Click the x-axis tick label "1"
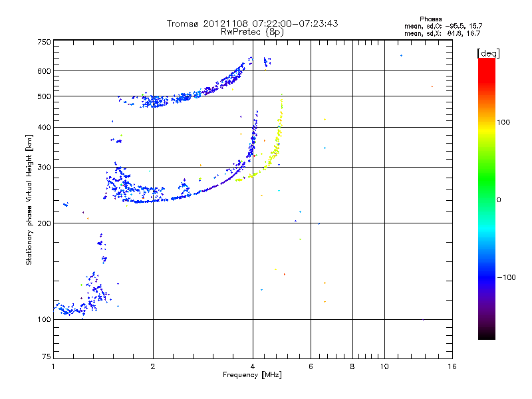The width and height of the screenshot is (532, 399). pyautogui.click(x=53, y=366)
